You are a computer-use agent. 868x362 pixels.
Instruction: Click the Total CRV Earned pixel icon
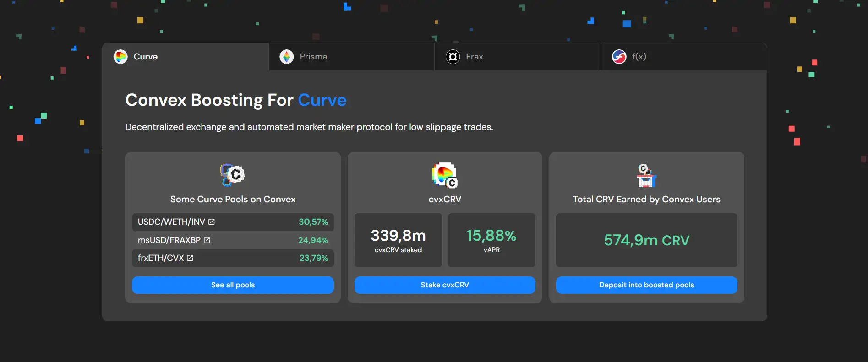coord(646,176)
